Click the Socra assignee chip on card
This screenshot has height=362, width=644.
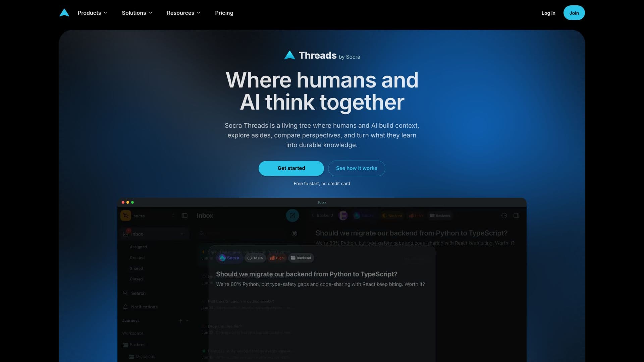229,258
